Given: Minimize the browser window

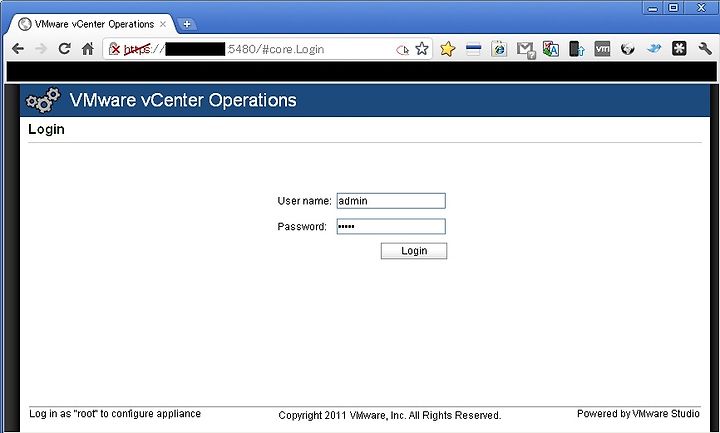Looking at the screenshot, I should (653, 7).
